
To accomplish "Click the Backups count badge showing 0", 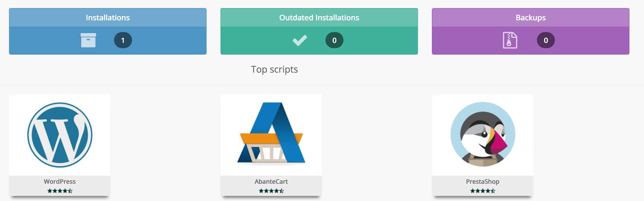I will [546, 40].
